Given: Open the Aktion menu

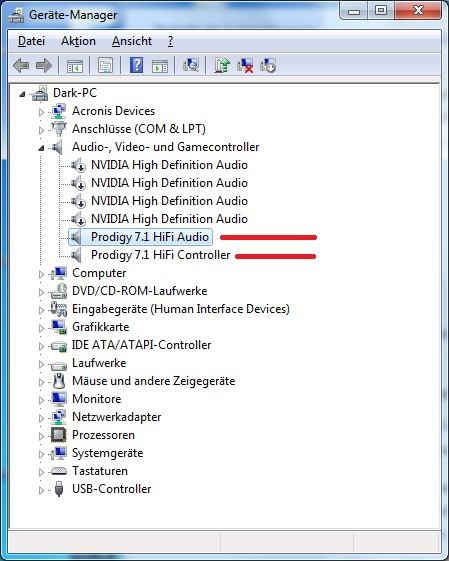Looking at the screenshot, I should click(x=78, y=41).
